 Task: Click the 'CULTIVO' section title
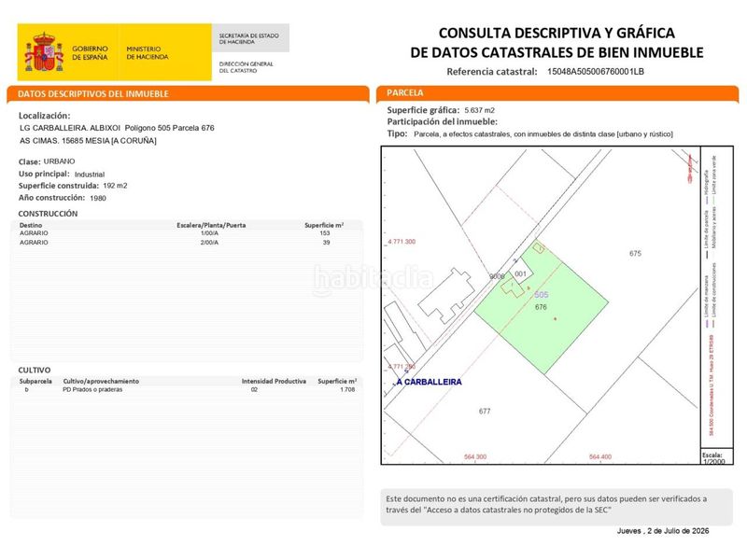[x=35, y=370]
